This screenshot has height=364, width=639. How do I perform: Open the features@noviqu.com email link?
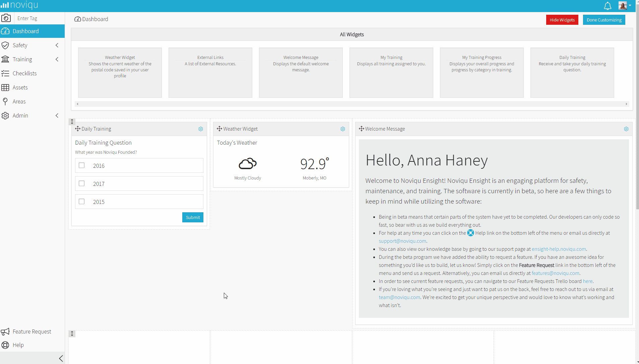point(556,273)
